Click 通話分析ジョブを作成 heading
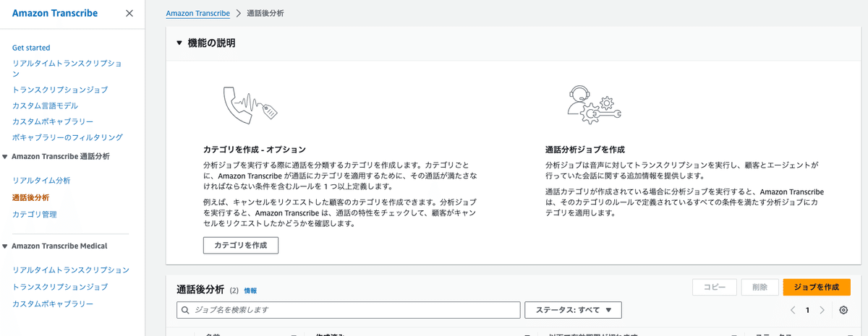 585,150
